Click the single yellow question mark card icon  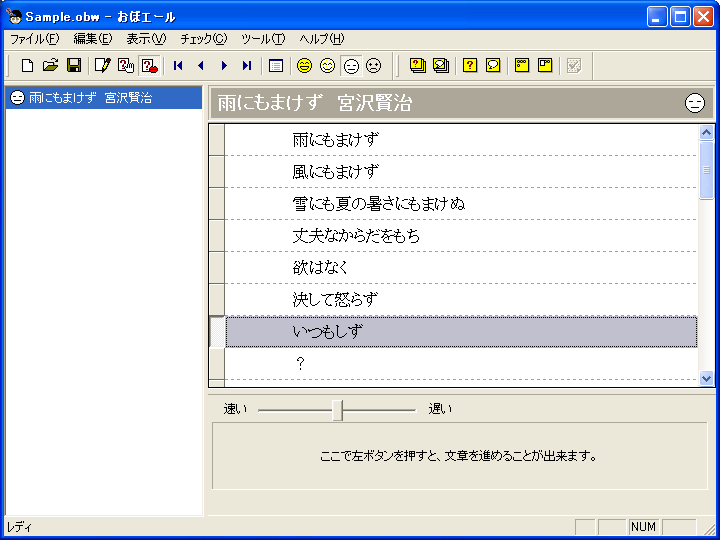tap(469, 66)
